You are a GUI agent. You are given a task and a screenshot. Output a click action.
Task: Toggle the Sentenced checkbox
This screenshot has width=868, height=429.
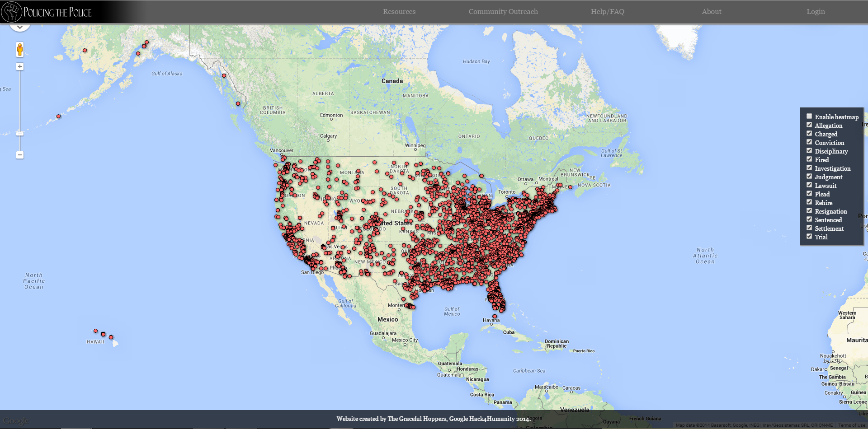click(809, 219)
